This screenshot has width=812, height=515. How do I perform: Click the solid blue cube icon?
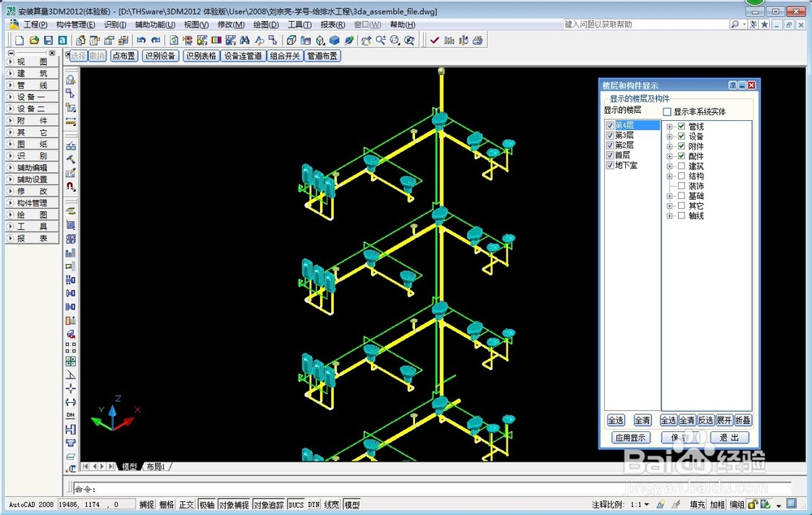coord(335,41)
